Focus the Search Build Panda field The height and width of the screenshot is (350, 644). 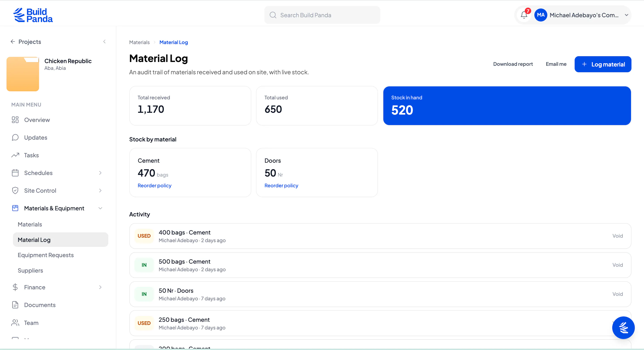click(322, 15)
